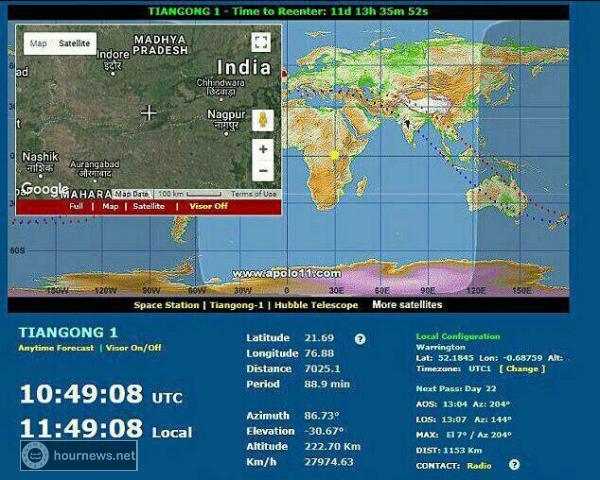600x480 pixels.
Task: Click the Time to Reenter countdown header
Action: (x=288, y=11)
